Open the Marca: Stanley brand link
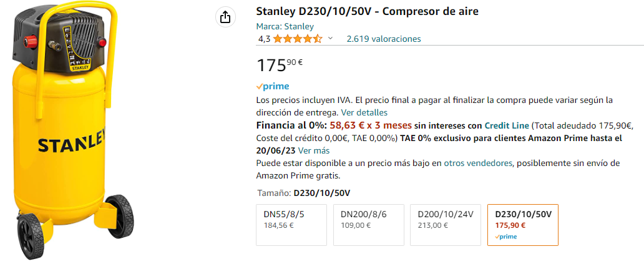Screen dimensions: 644x264 pyautogui.click(x=285, y=26)
